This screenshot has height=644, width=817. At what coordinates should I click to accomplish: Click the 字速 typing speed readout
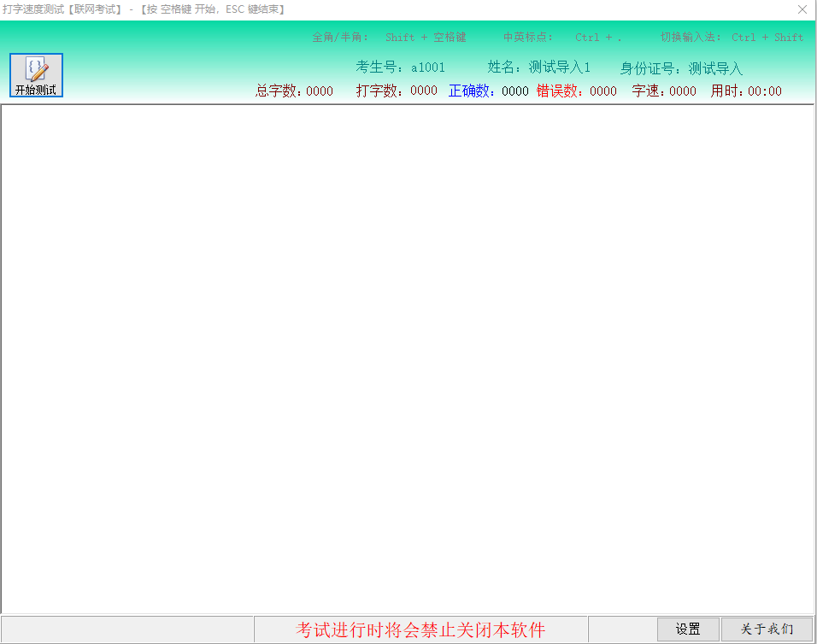[x=664, y=91]
